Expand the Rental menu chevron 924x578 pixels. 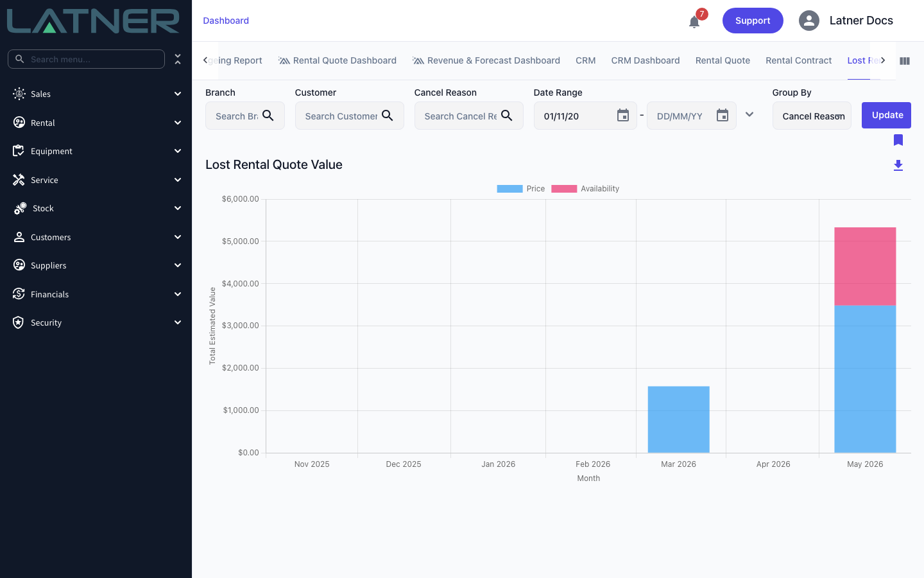click(x=178, y=123)
